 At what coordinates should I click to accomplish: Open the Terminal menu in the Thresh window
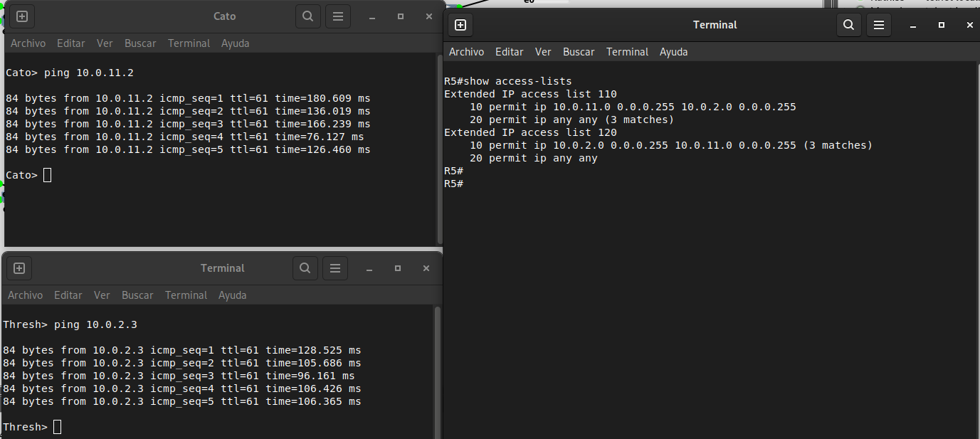[x=186, y=295]
